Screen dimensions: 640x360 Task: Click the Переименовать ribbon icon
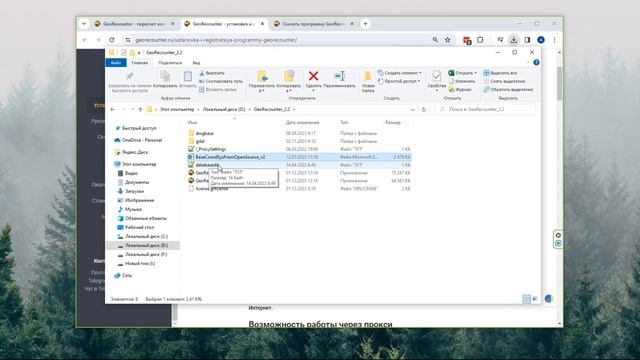(340, 76)
